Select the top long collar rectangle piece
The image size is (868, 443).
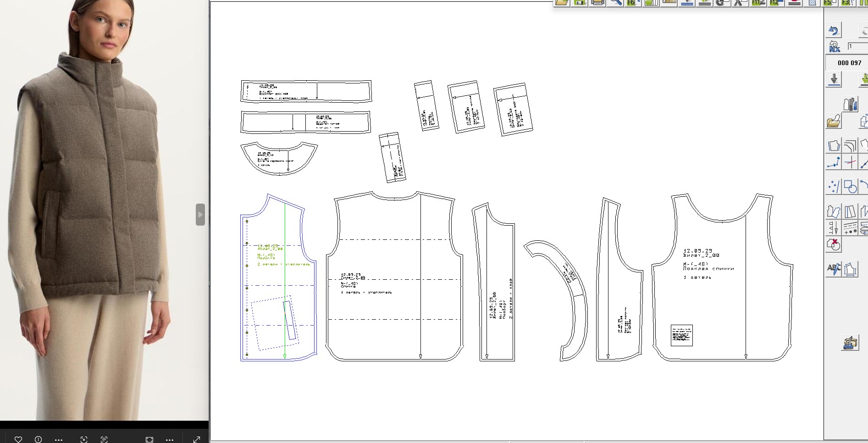tap(306, 91)
